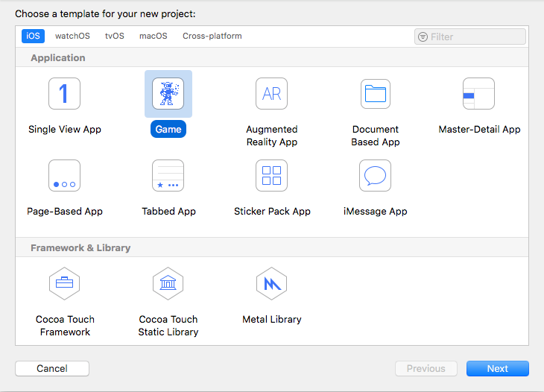The width and height of the screenshot is (544, 392).
Task: Switch to the iOS platform tab
Action: pyautogui.click(x=33, y=36)
